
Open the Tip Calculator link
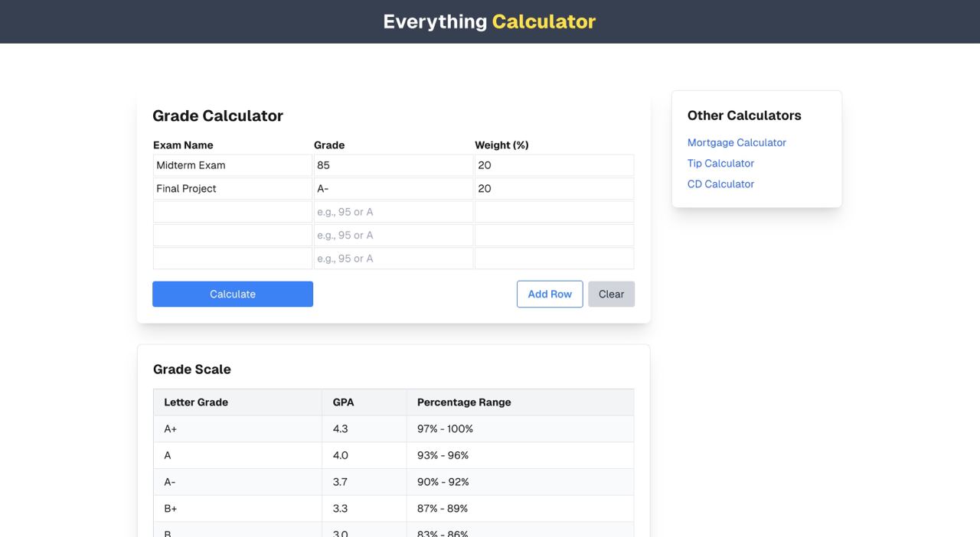[720, 164]
